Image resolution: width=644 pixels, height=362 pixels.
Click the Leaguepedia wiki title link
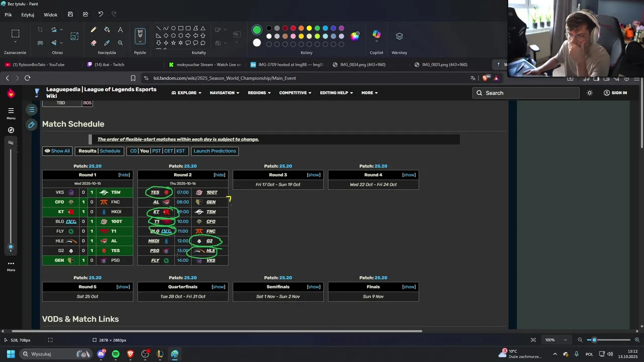tap(101, 93)
